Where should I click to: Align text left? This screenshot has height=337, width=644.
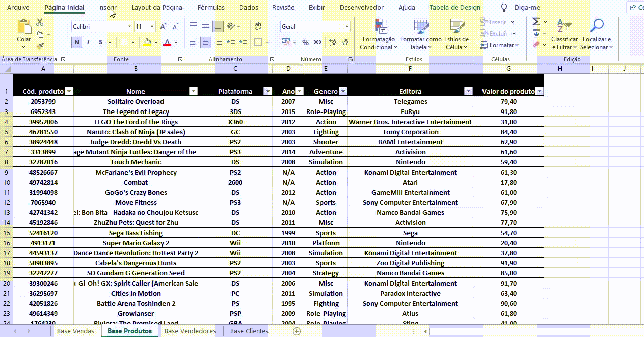click(194, 42)
